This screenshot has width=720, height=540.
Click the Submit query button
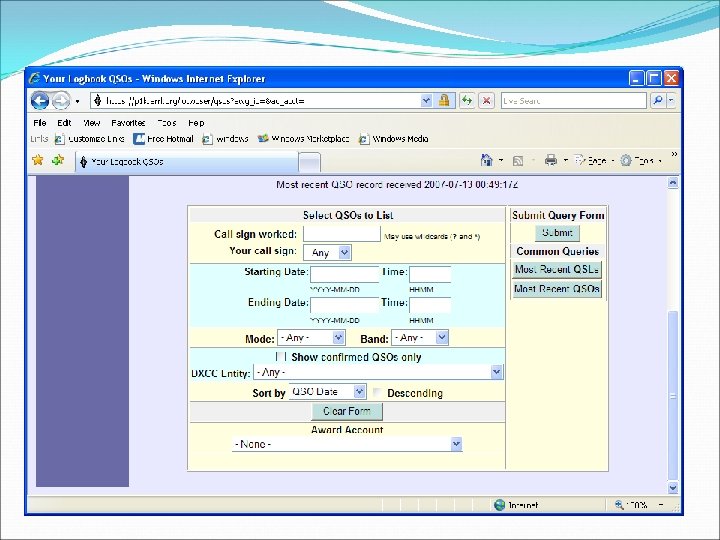coord(557,233)
